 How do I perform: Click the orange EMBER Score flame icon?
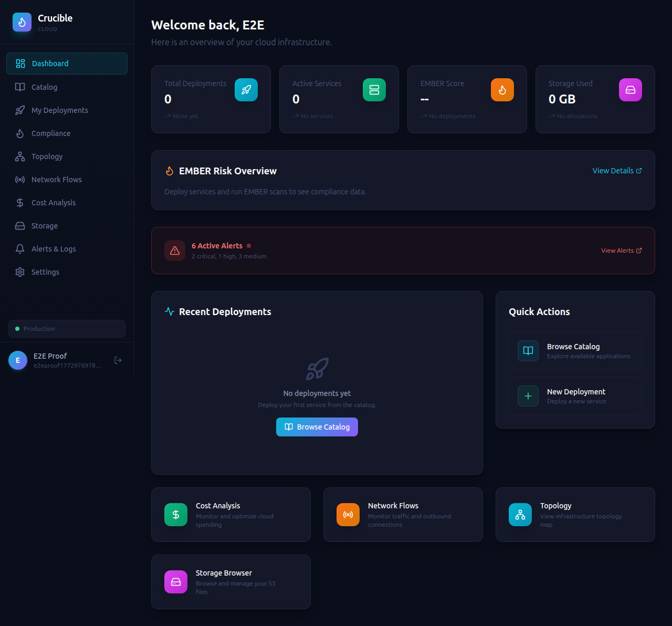click(x=502, y=90)
